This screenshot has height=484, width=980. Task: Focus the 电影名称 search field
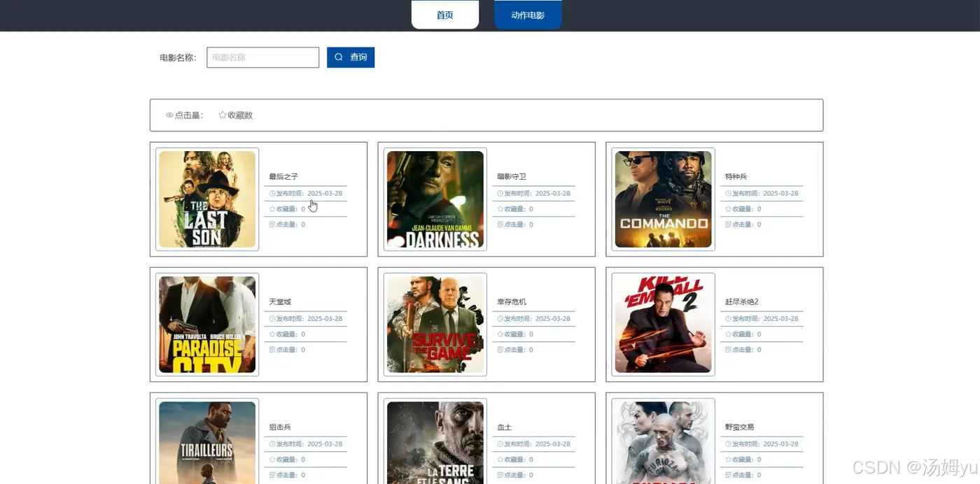tap(263, 57)
